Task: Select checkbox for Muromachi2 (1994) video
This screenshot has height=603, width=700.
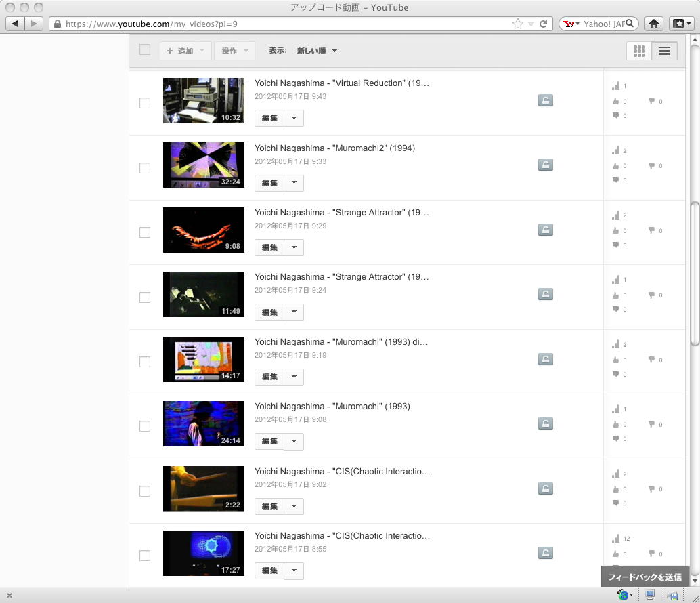Action: 145,168
